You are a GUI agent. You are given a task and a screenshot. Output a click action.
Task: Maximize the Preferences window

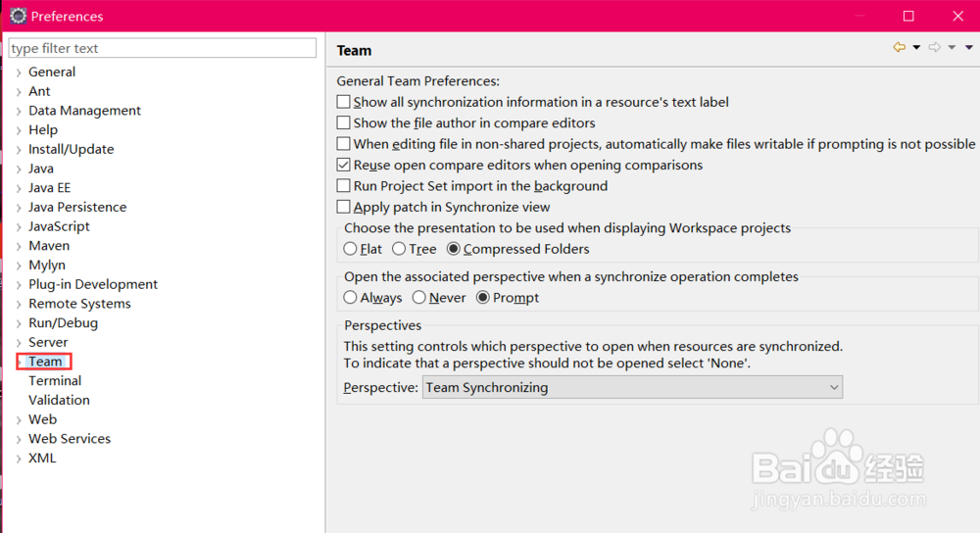coord(908,17)
